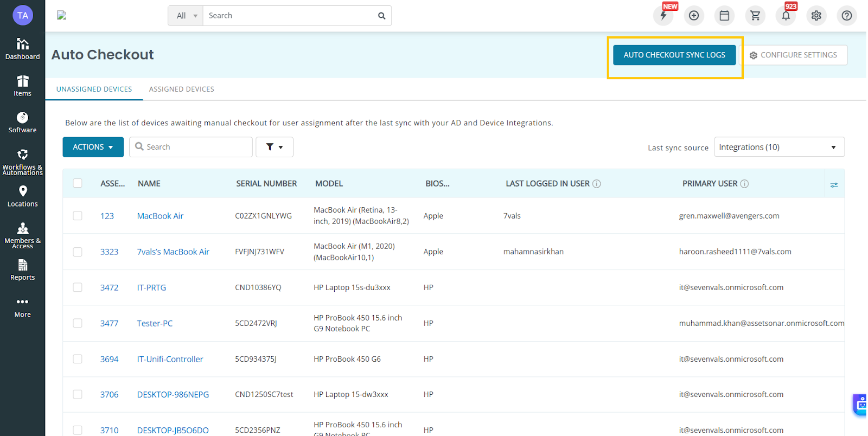Open Auto Checkout Sync Logs

(x=674, y=55)
